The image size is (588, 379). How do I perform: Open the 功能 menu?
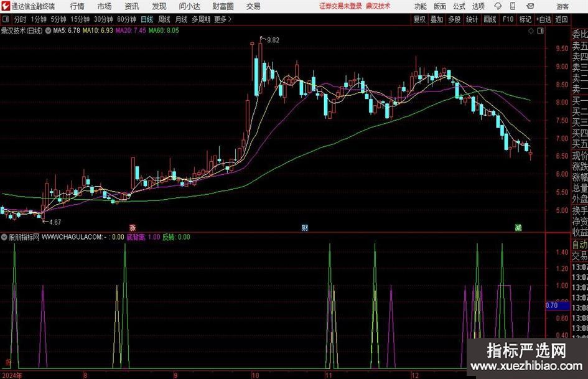click(421, 6)
